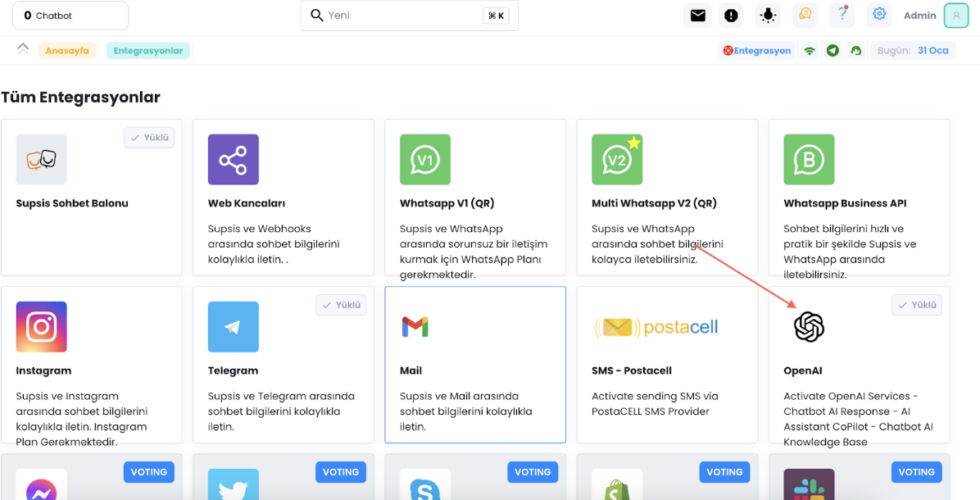Viewport: 980px width, 500px height.
Task: Click the Postacell logo
Action: point(656,327)
